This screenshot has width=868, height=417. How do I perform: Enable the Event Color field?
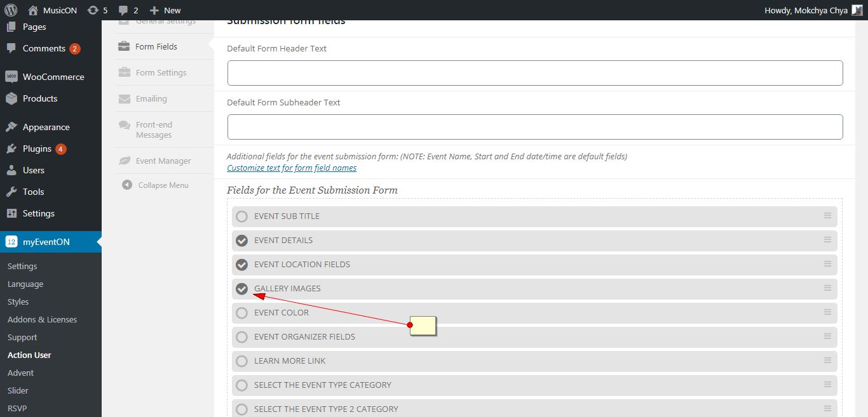(x=241, y=313)
